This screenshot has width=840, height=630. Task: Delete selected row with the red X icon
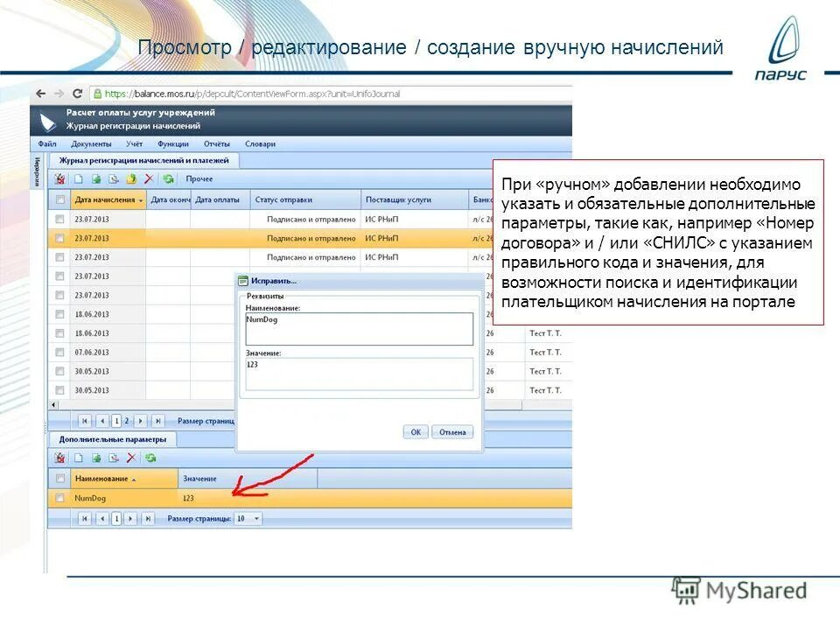click(147, 177)
